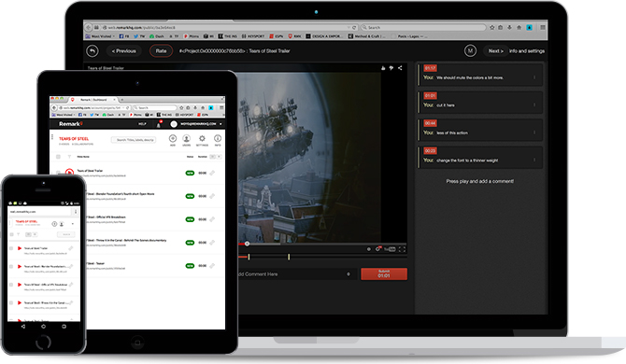Open a new tab in tablet browser
The height and width of the screenshot is (364, 626).
[122, 99]
